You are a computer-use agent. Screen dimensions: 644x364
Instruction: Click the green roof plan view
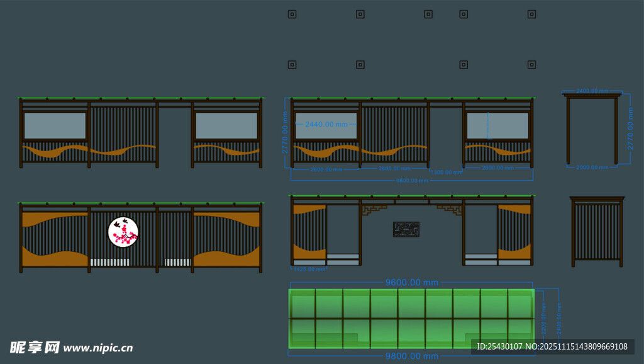(x=411, y=318)
